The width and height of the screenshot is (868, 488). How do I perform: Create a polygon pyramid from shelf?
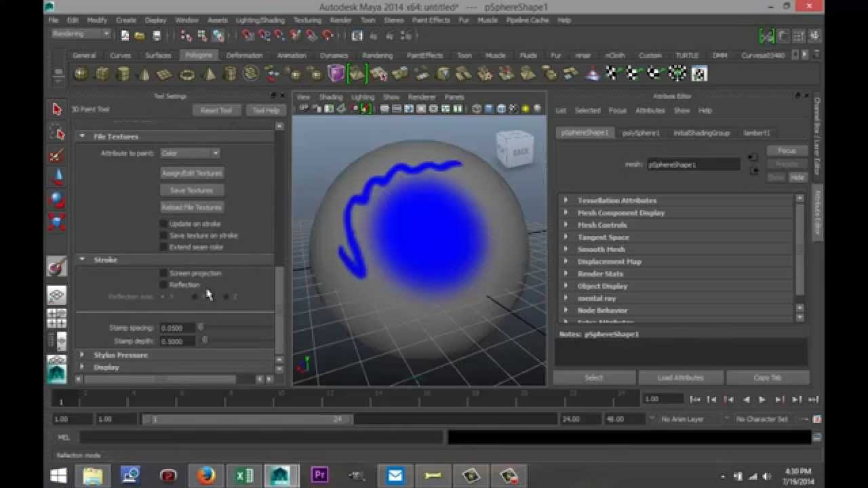(x=208, y=74)
